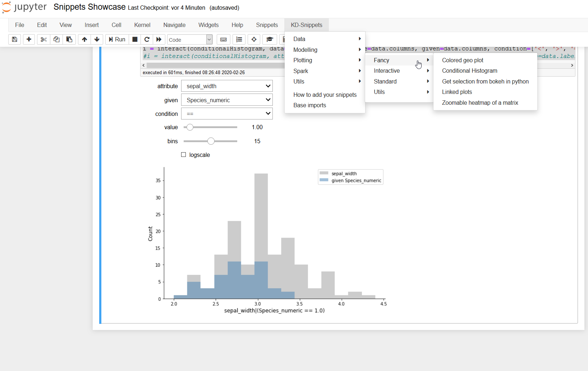Expand Utils submenu under KD-Snippets

325,81
